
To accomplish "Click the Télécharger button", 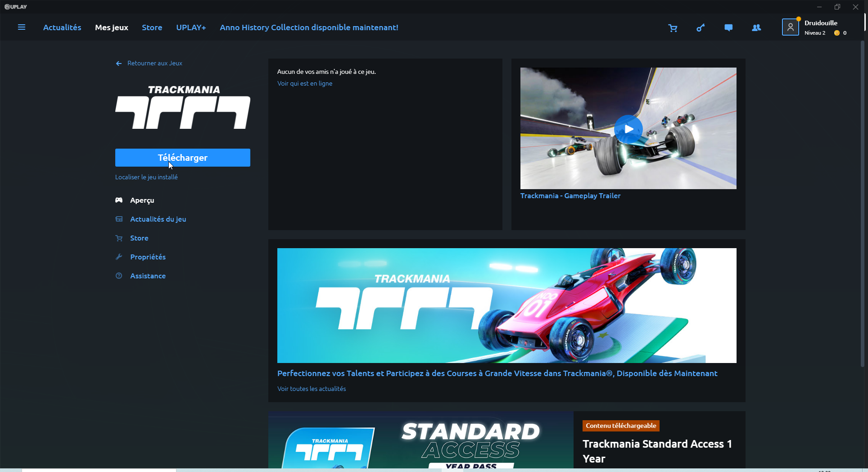I will point(182,158).
